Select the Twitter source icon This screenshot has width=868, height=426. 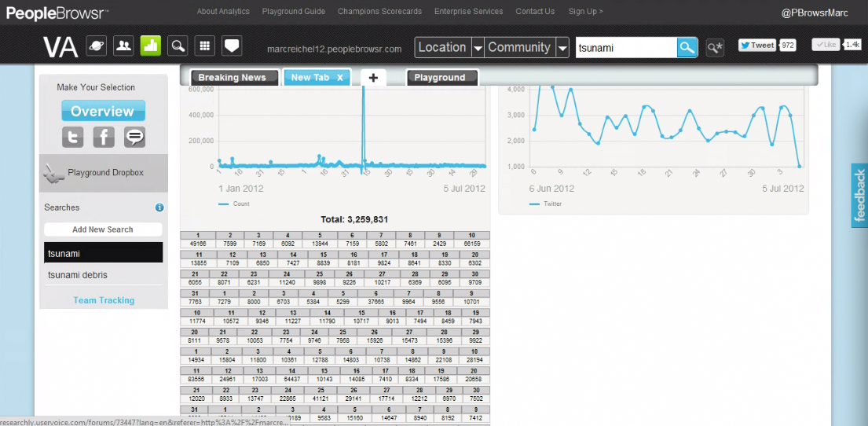point(73,137)
